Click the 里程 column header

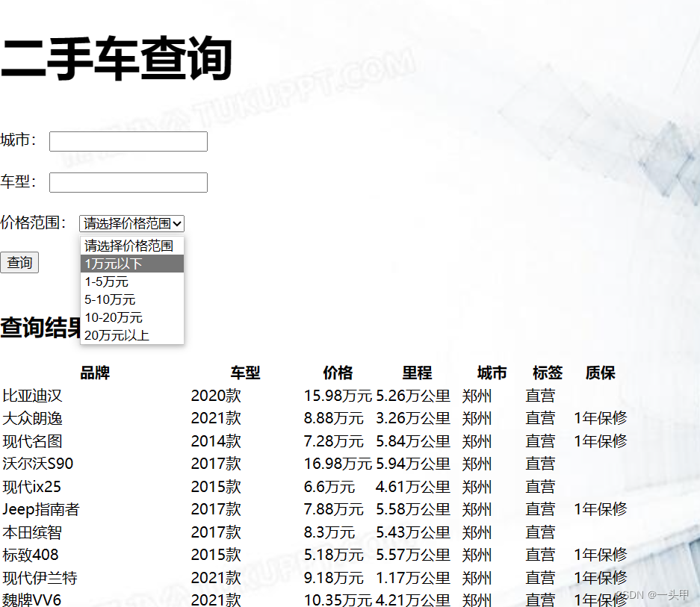tap(417, 373)
